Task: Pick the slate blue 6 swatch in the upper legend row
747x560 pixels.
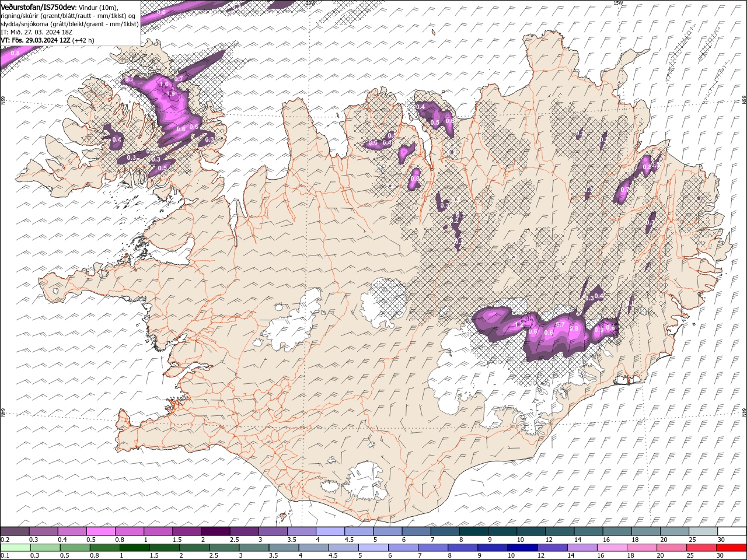Action: (416, 531)
